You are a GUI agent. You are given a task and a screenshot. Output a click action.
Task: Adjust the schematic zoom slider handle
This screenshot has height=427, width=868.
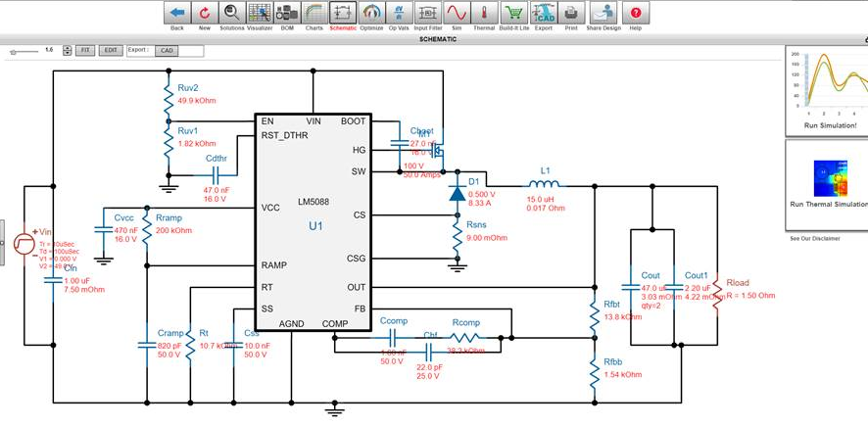pos(13,52)
